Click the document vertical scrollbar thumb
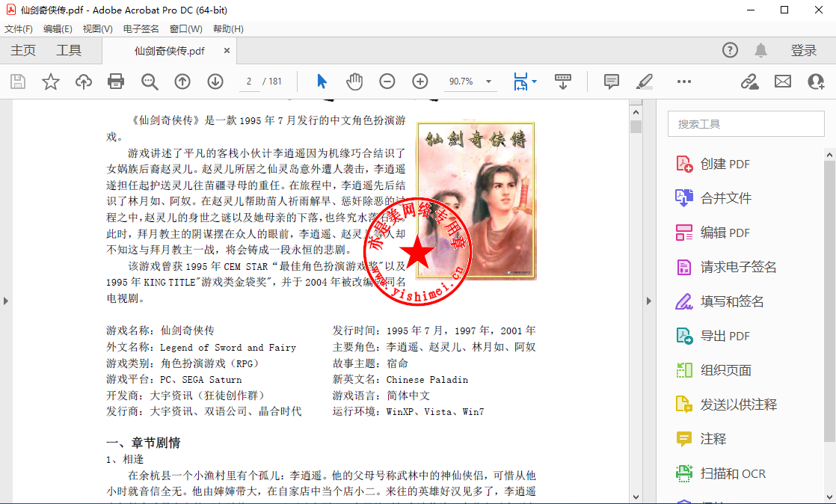 tap(636, 126)
